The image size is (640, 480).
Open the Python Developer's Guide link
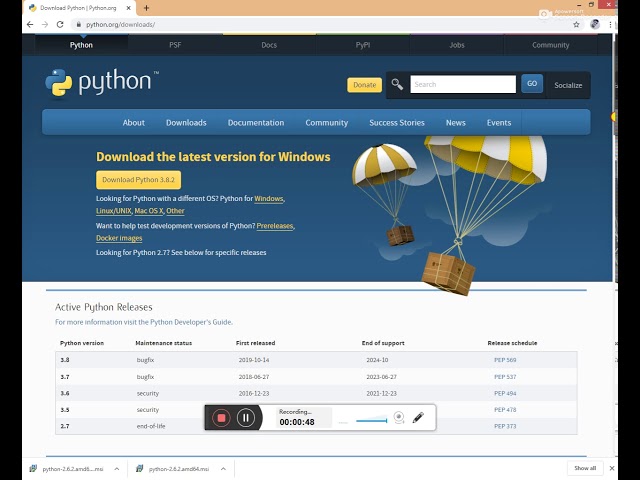click(x=191, y=322)
